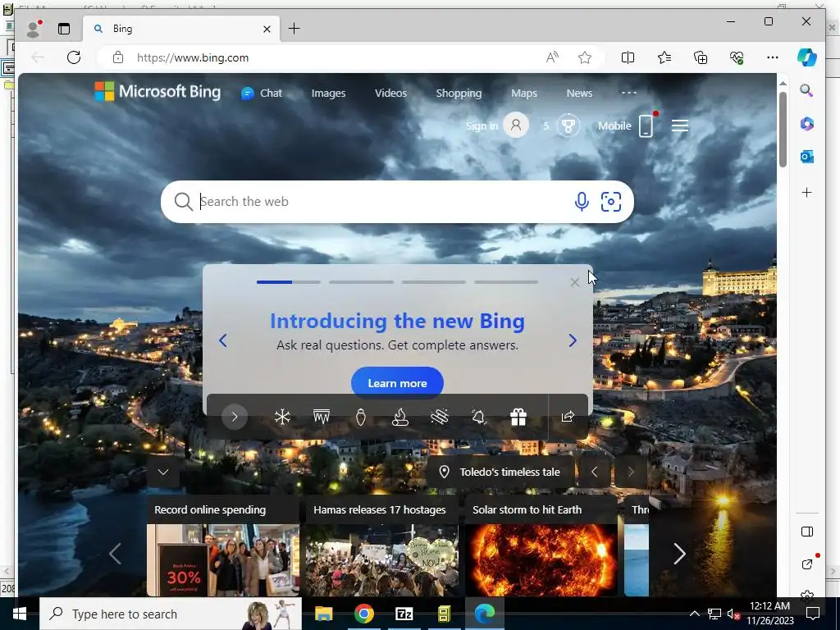Click the page vertical scrollbar thumb
840x630 pixels.
click(783, 129)
